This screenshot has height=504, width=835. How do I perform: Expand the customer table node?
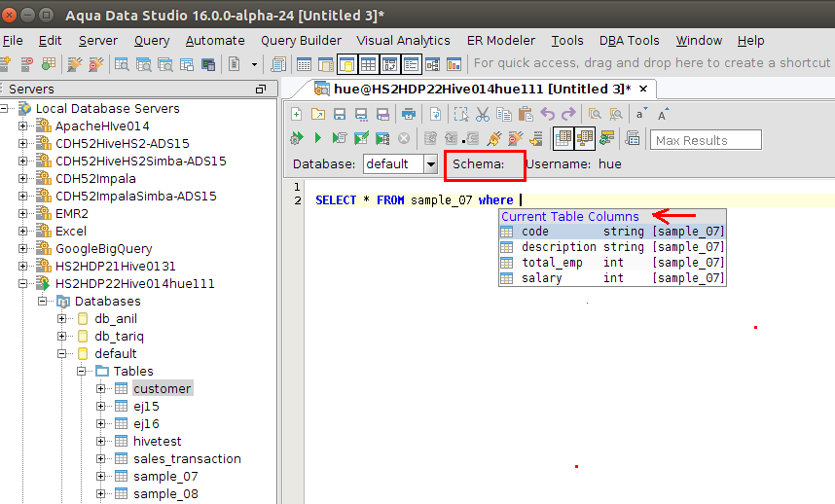tap(101, 389)
